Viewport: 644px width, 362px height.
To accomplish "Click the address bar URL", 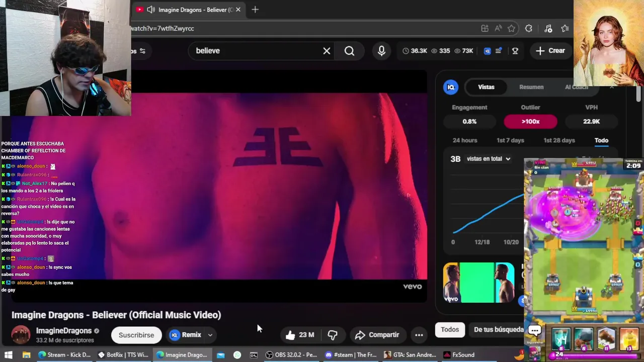I will [x=162, y=29].
